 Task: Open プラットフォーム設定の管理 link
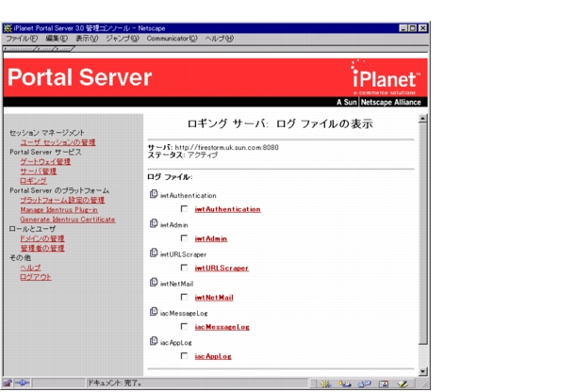62,200
